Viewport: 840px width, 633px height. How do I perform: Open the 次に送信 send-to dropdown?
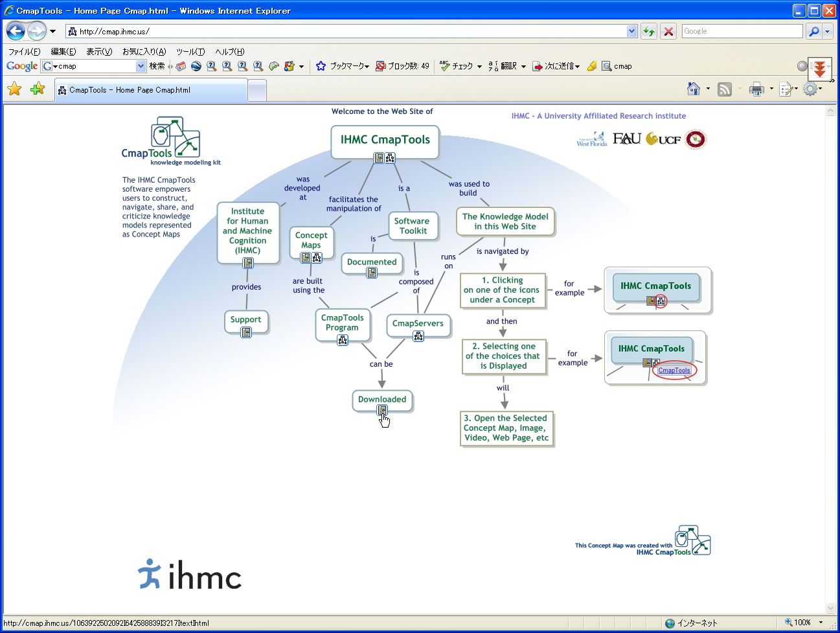pyautogui.click(x=556, y=66)
